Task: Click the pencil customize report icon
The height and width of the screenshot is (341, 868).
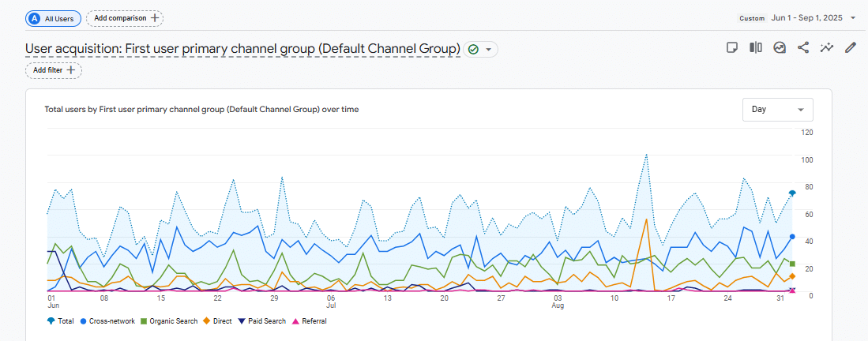Action: 851,48
